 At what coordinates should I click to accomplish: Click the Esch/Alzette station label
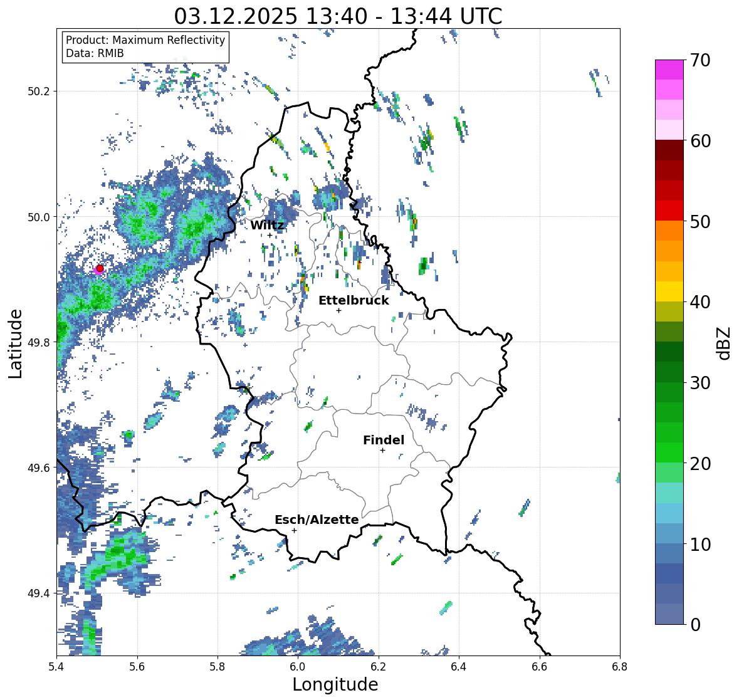(x=317, y=520)
